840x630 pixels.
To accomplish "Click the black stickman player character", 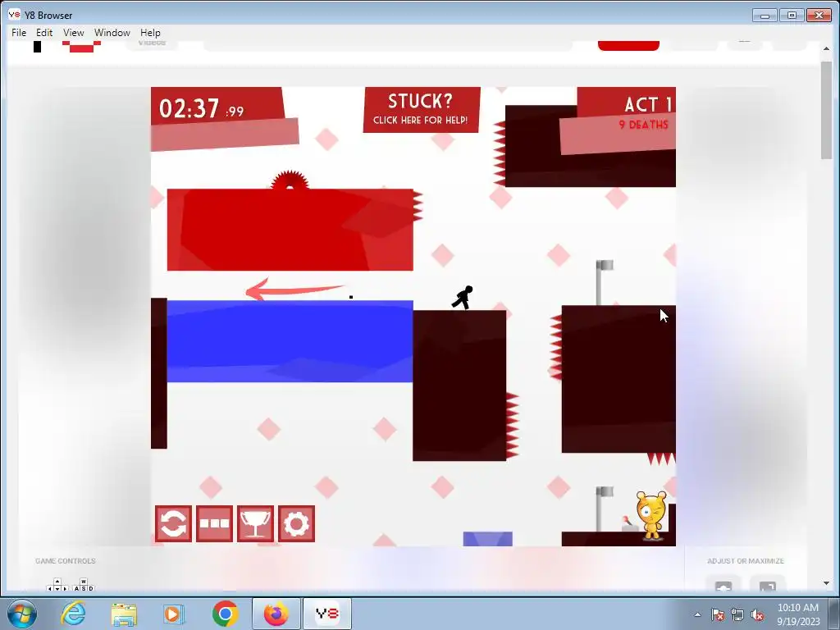I will point(463,298).
